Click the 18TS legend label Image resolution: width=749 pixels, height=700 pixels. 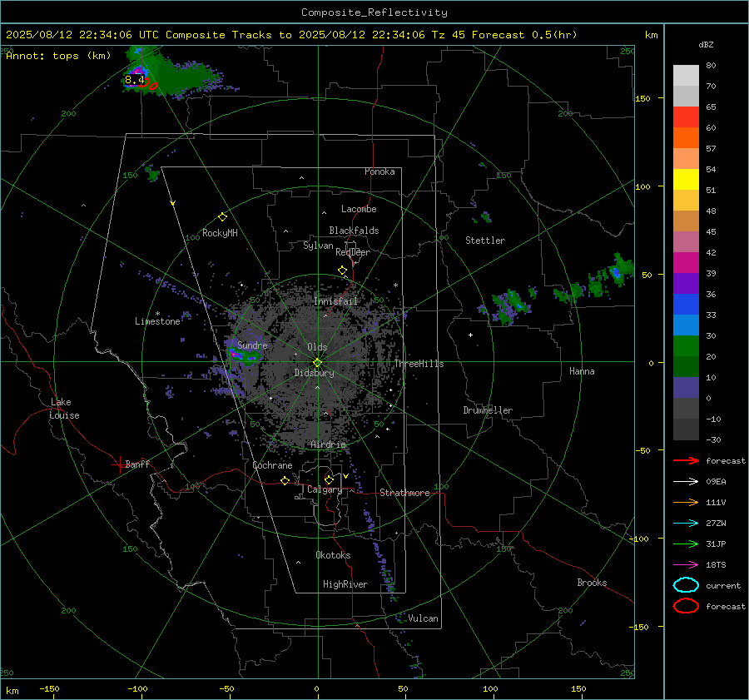(716, 565)
